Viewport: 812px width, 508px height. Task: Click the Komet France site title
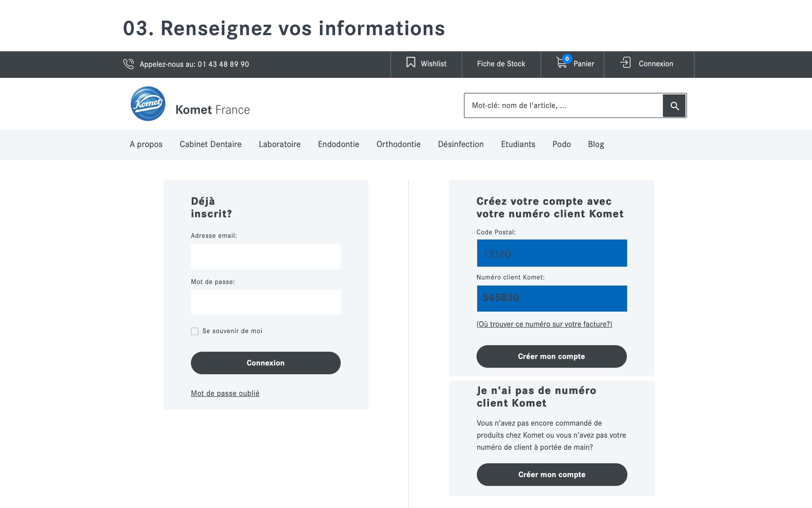point(212,110)
